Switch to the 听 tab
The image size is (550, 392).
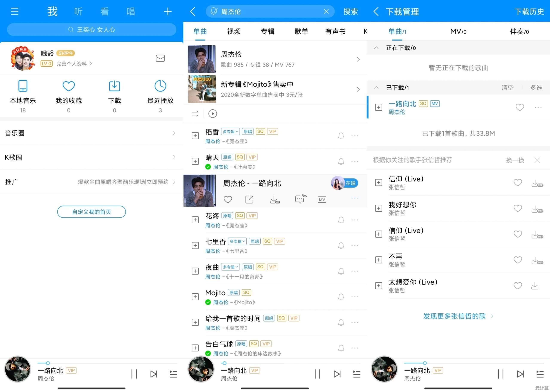point(78,11)
